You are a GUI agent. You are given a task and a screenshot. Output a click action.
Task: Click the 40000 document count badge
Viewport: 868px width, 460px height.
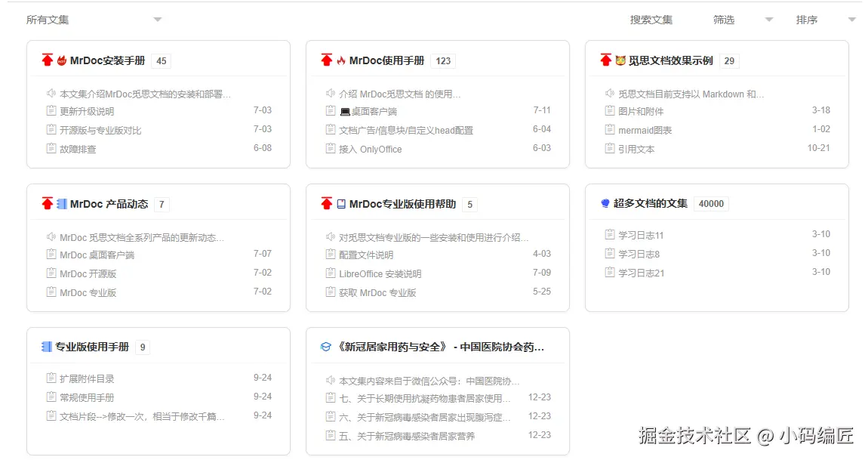[x=711, y=204]
